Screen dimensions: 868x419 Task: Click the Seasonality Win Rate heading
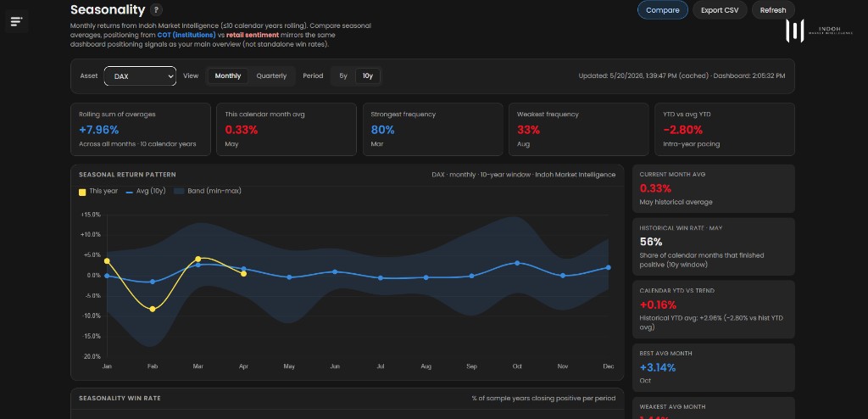pyautogui.click(x=120, y=399)
